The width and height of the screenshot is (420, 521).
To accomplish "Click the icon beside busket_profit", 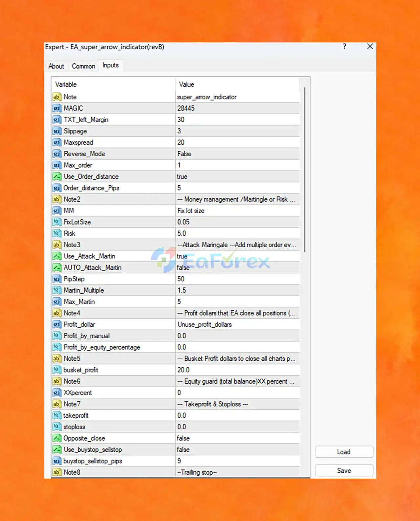I will click(57, 370).
